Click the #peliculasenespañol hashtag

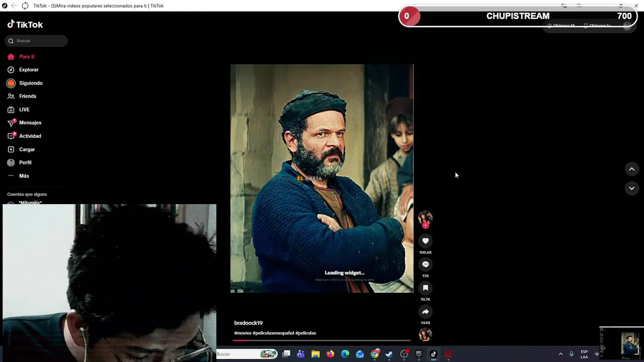pyautogui.click(x=273, y=333)
